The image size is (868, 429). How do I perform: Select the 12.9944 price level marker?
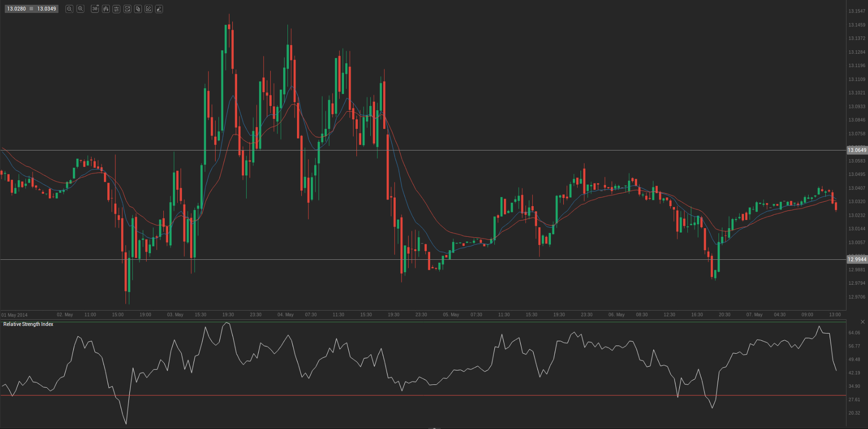pyautogui.click(x=857, y=260)
